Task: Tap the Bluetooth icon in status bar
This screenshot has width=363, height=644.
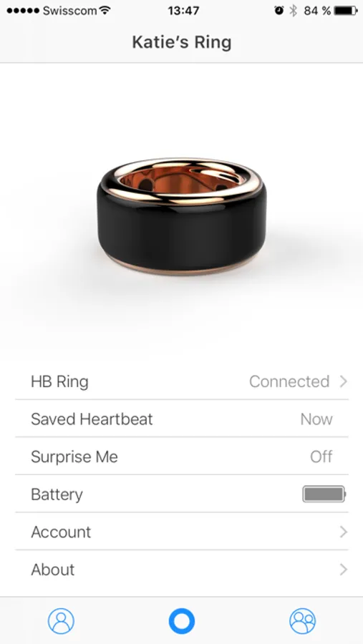Action: tap(293, 11)
